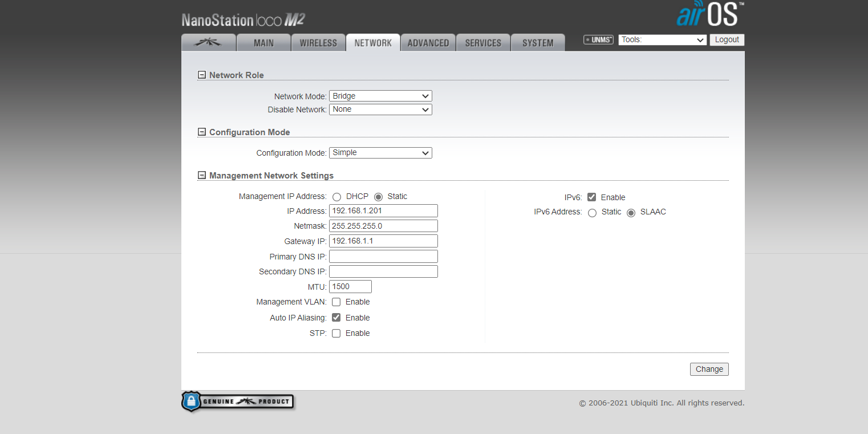
Task: Click the Ubiquiti copyright text
Action: (662, 403)
